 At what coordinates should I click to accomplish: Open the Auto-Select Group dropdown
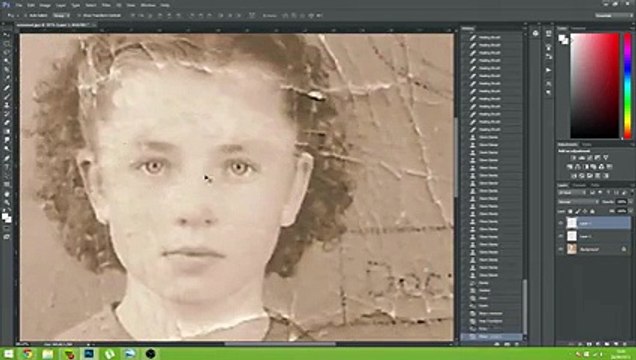click(62, 15)
